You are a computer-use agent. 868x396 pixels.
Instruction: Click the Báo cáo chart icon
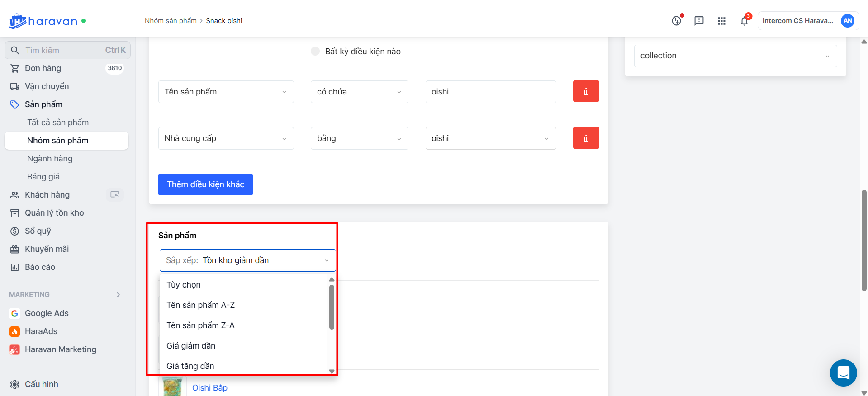15,267
